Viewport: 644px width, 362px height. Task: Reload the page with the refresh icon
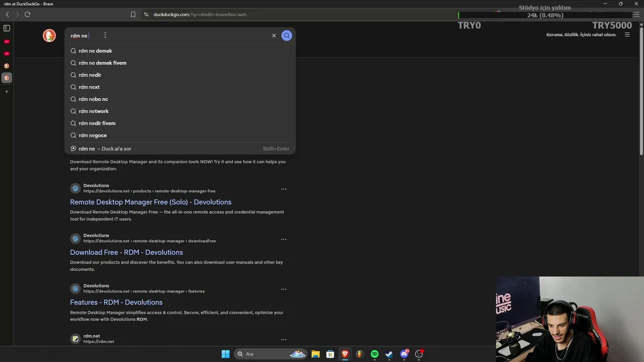click(28, 15)
